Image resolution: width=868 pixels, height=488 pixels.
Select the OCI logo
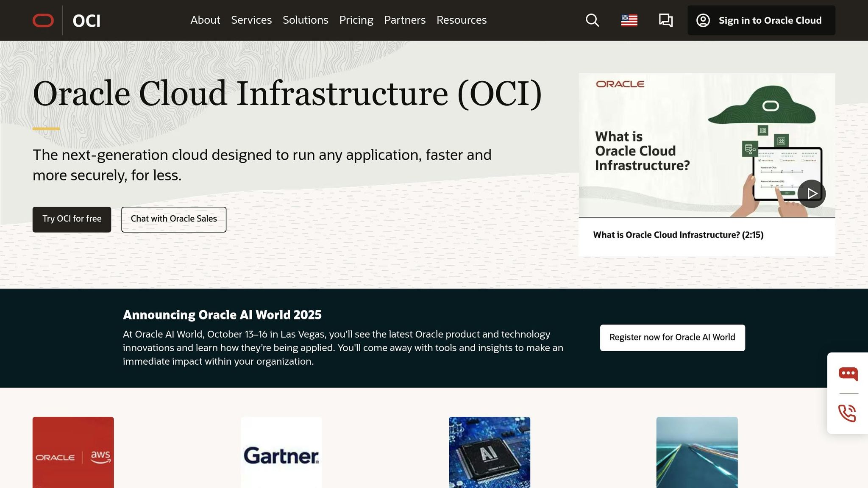(x=86, y=20)
